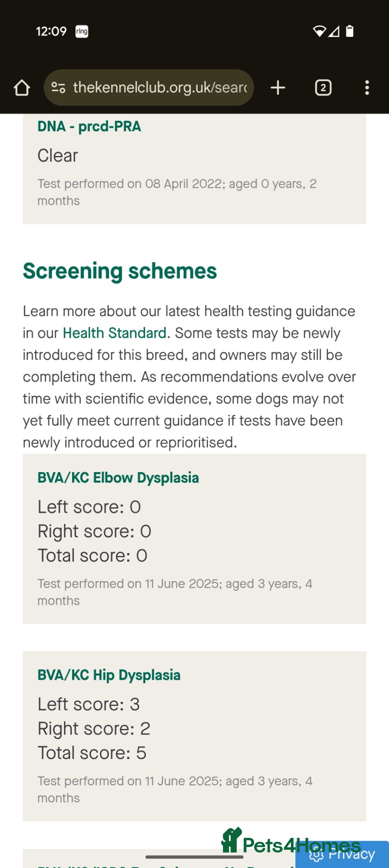The height and width of the screenshot is (868, 389).
Task: Open the Health Standard link
Action: (115, 333)
